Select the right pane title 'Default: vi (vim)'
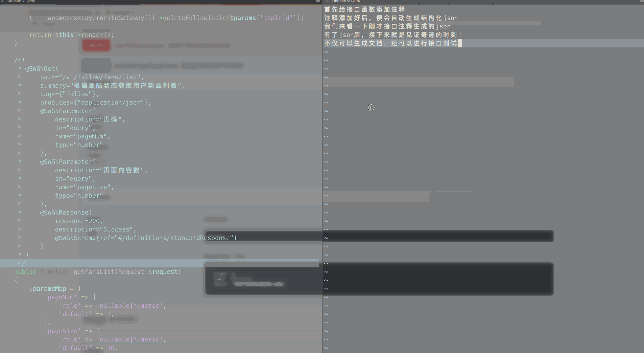This screenshot has height=353, width=644. (x=346, y=1)
